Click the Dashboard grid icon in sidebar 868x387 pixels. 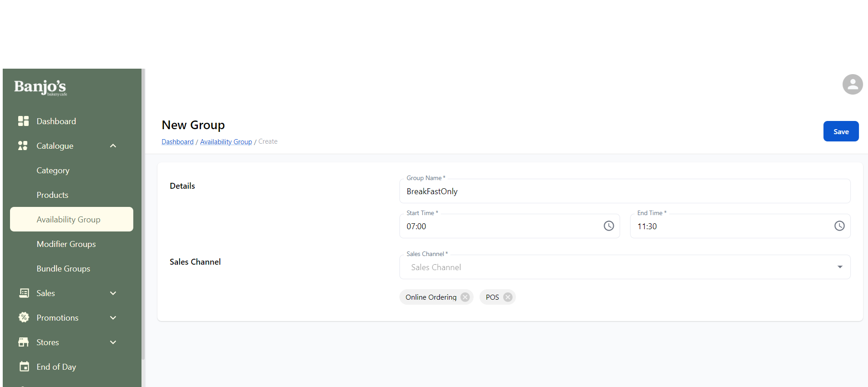coord(23,121)
